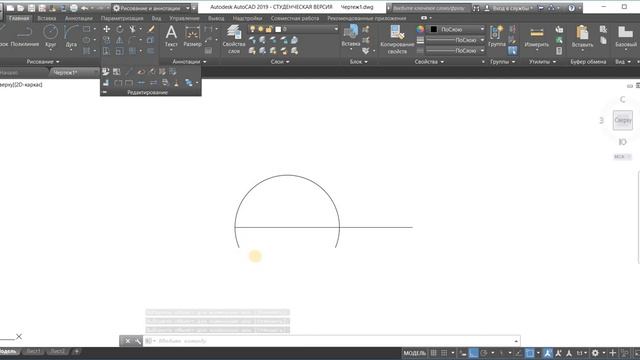This screenshot has width=640, height=360.
Task: Select the Erase tool icon
Action: pos(151,29)
